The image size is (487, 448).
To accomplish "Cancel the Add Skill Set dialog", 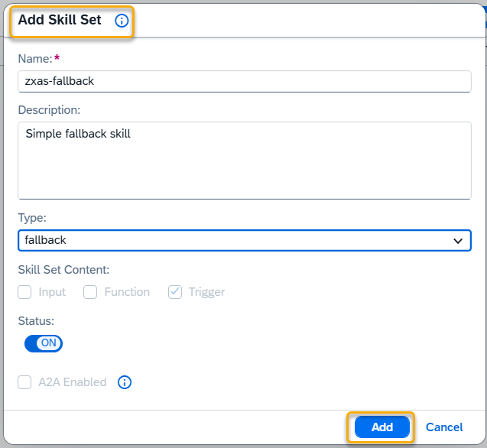I will pos(444,427).
